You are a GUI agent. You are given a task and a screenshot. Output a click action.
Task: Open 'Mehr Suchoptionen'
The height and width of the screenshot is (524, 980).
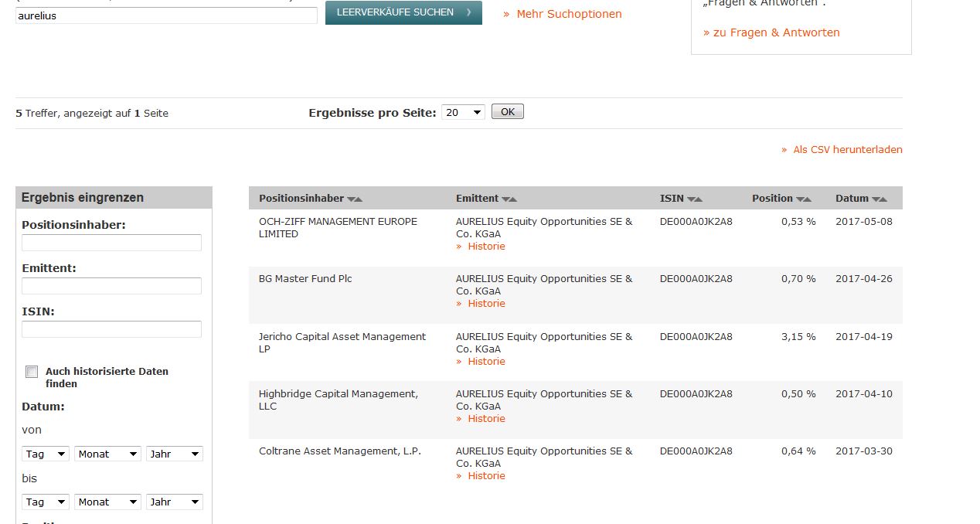point(568,14)
